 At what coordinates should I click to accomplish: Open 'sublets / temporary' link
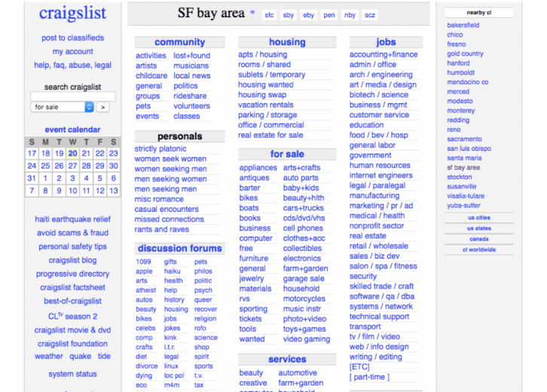click(x=272, y=75)
